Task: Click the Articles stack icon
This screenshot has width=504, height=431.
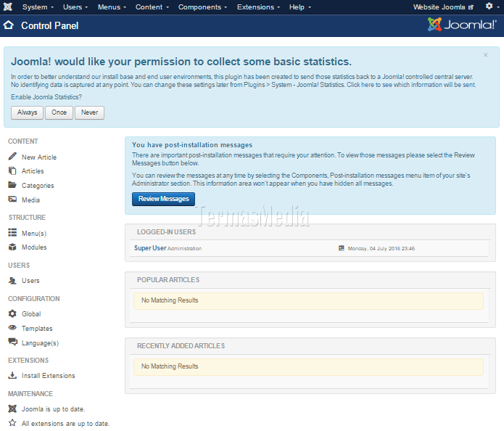Action: [x=12, y=171]
